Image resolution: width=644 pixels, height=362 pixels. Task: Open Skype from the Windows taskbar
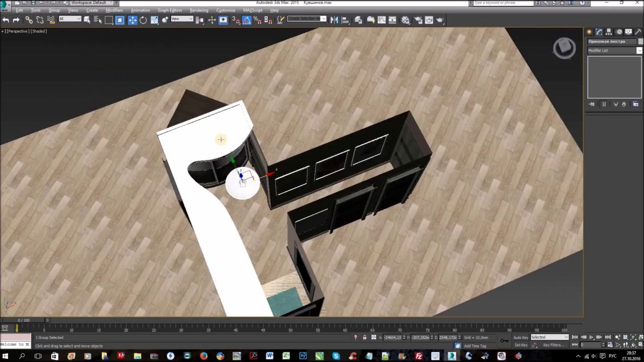[336, 356]
